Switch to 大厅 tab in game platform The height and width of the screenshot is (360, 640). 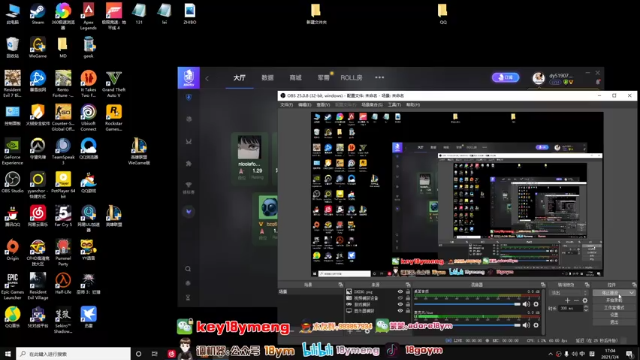pos(240,78)
